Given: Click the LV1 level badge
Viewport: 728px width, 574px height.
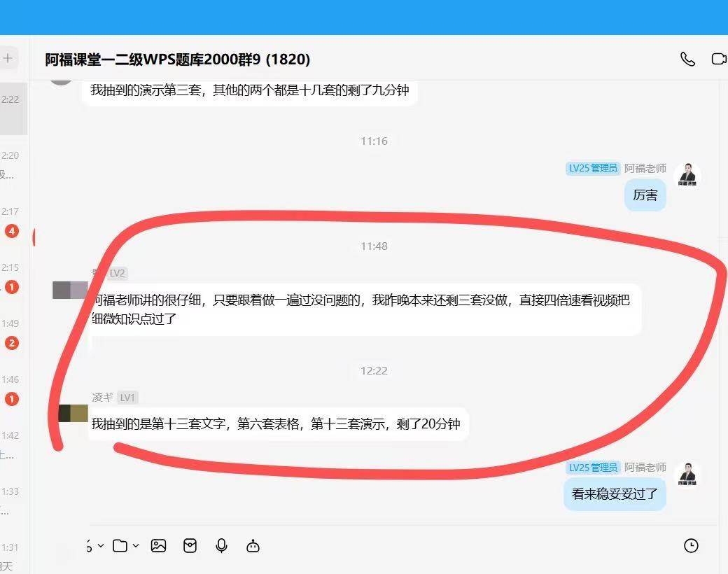Looking at the screenshot, I should pos(127,398).
